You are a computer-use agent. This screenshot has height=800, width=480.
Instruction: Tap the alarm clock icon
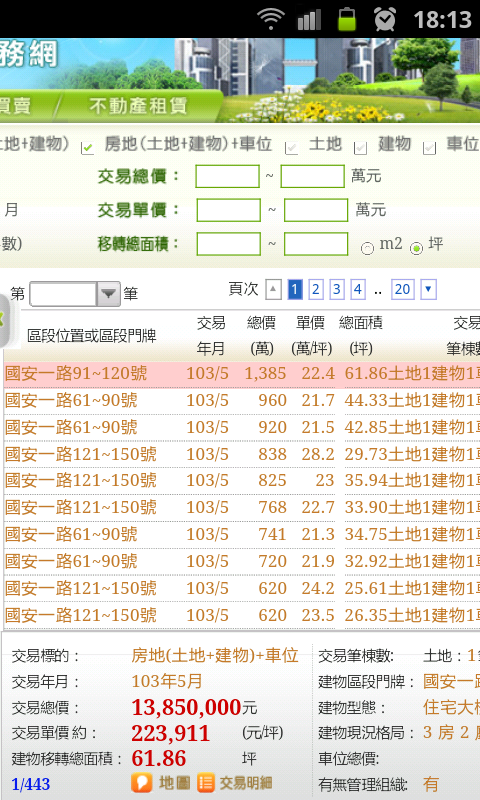(x=385, y=19)
